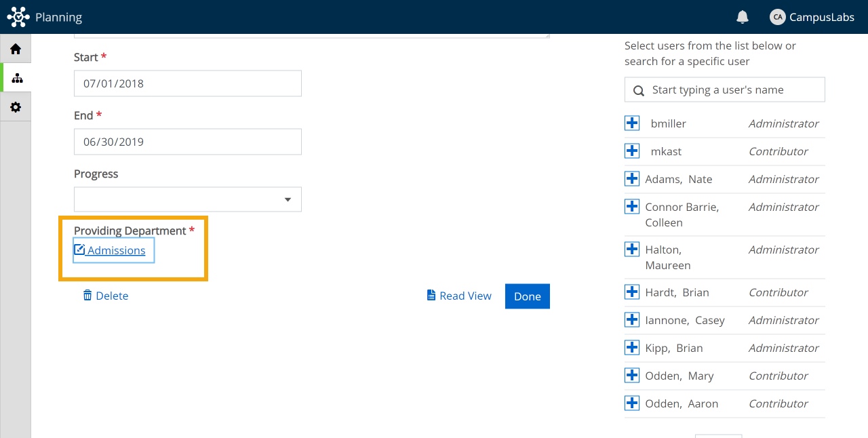Add user bmiller with plus icon

click(632, 123)
